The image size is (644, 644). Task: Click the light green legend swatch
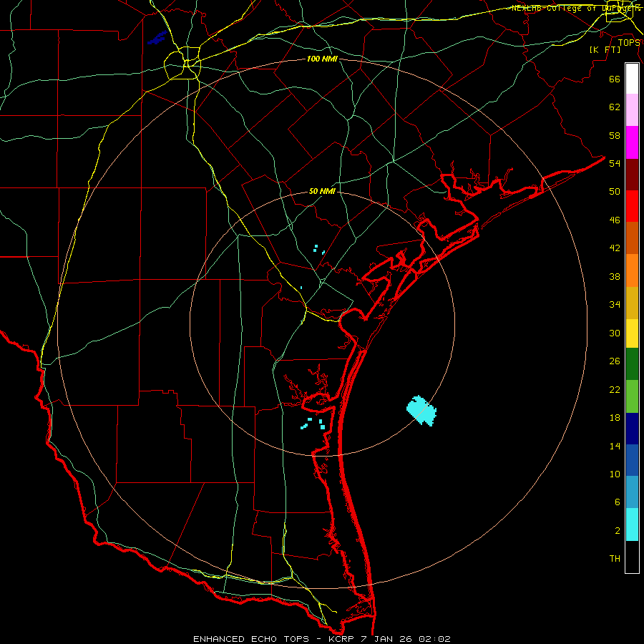632,396
